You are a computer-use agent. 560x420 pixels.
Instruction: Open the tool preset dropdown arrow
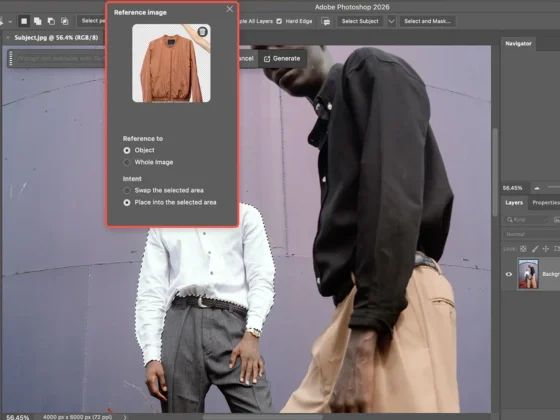tap(10, 22)
